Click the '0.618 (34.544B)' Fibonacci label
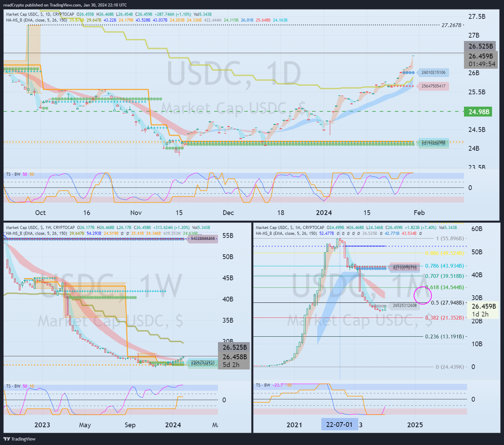The height and width of the screenshot is (445, 504). coord(444,287)
